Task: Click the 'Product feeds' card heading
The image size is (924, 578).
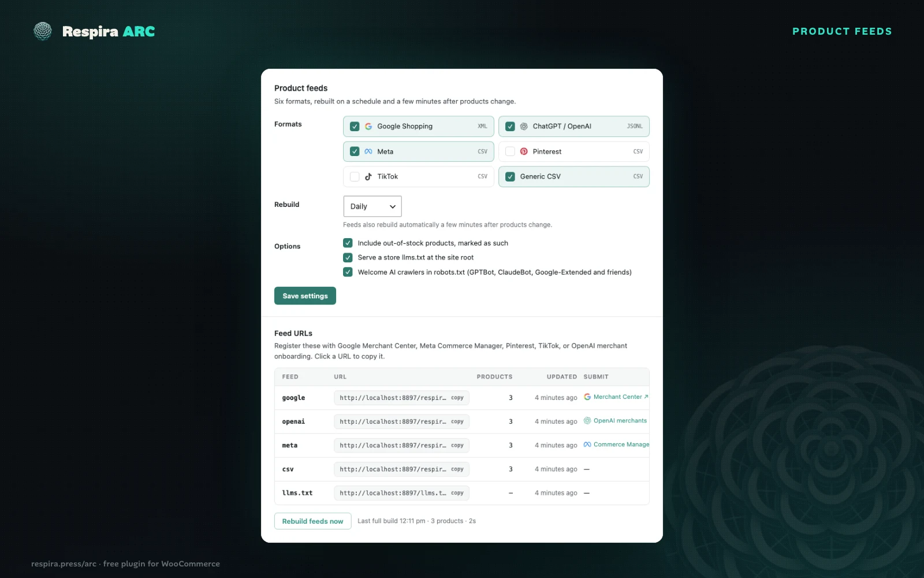Action: [301, 88]
